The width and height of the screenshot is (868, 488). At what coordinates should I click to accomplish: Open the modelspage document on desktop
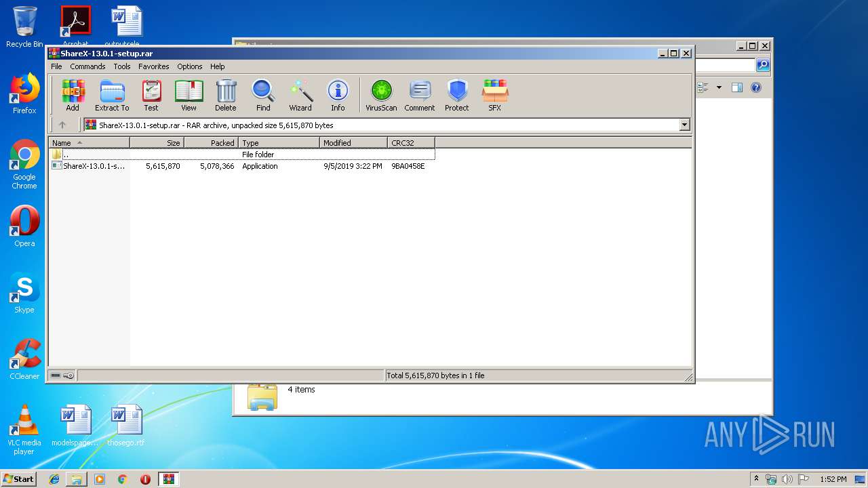pyautogui.click(x=75, y=426)
